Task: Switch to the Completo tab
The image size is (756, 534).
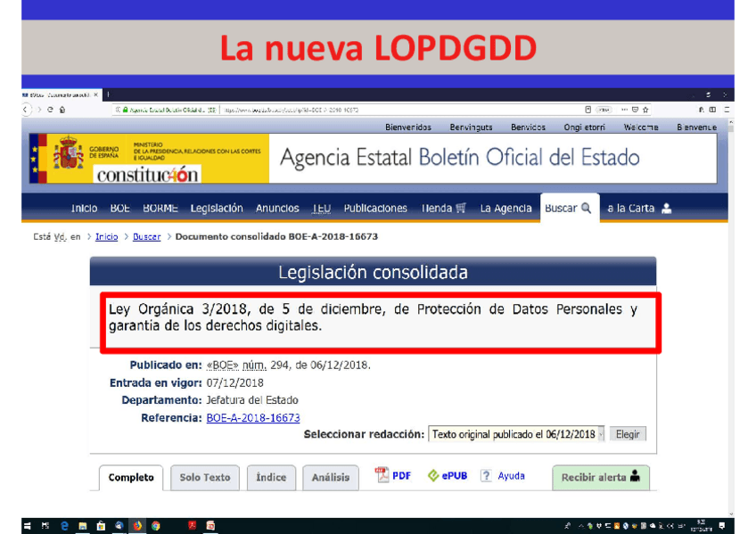Action: pyautogui.click(x=131, y=478)
